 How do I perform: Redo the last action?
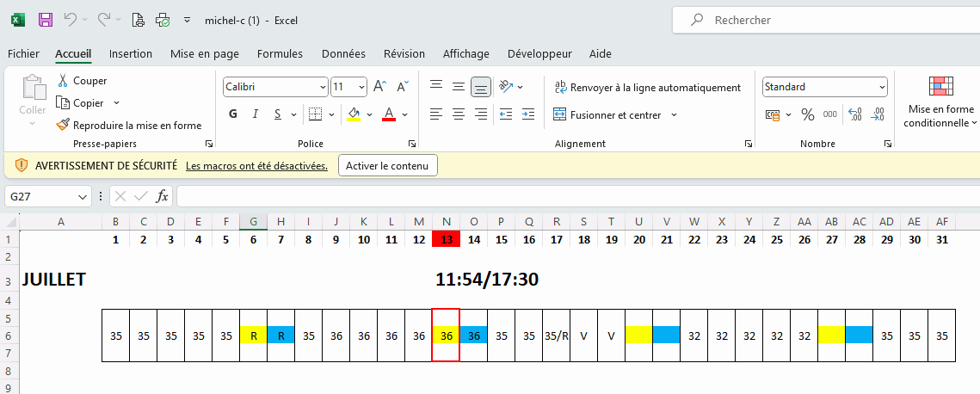104,20
